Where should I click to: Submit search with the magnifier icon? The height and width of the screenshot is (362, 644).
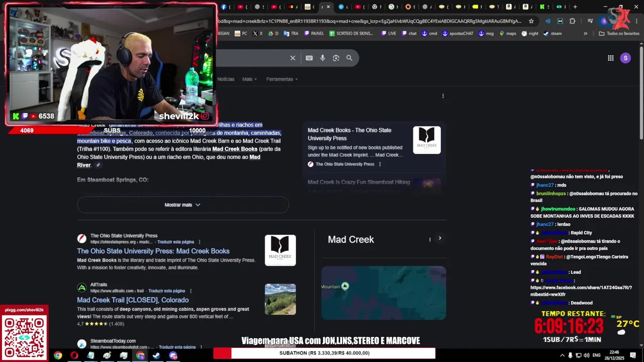(x=349, y=58)
